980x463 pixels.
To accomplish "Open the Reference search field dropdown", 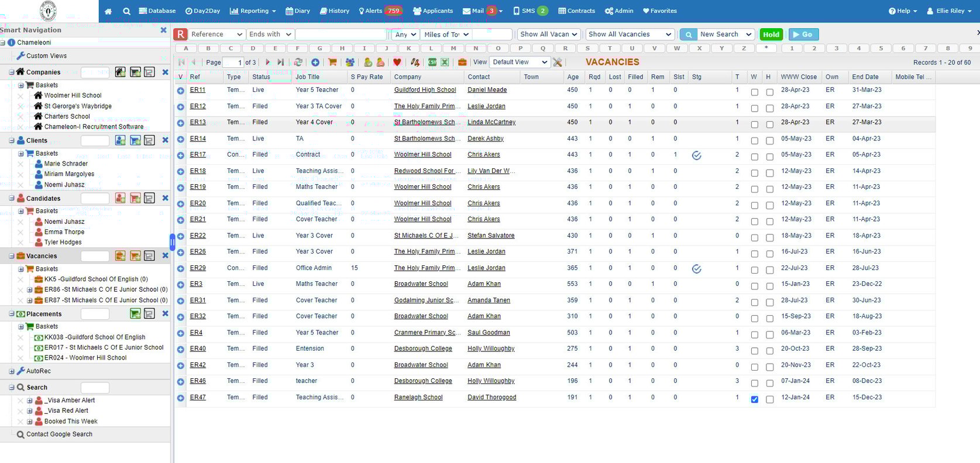I will (216, 34).
